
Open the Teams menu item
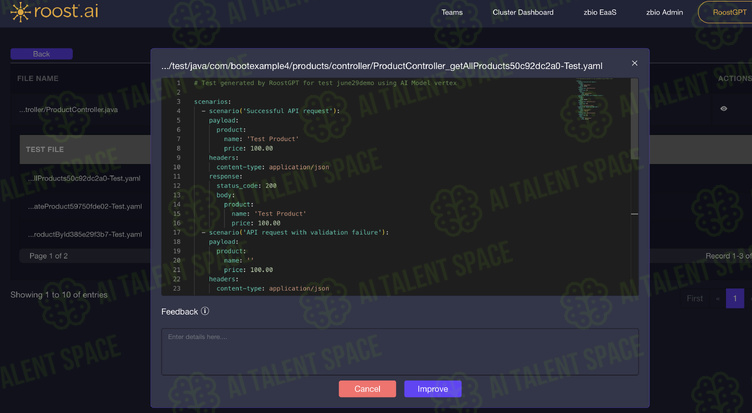click(452, 12)
